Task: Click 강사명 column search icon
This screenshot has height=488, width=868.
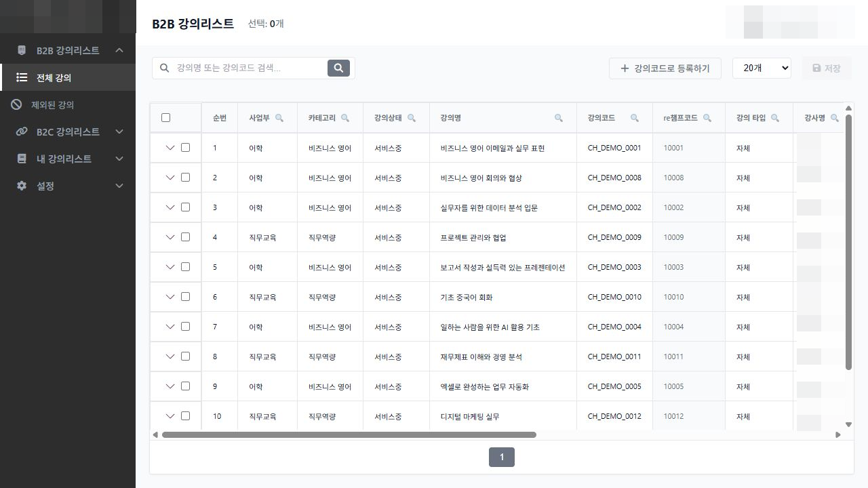Action: tap(835, 118)
